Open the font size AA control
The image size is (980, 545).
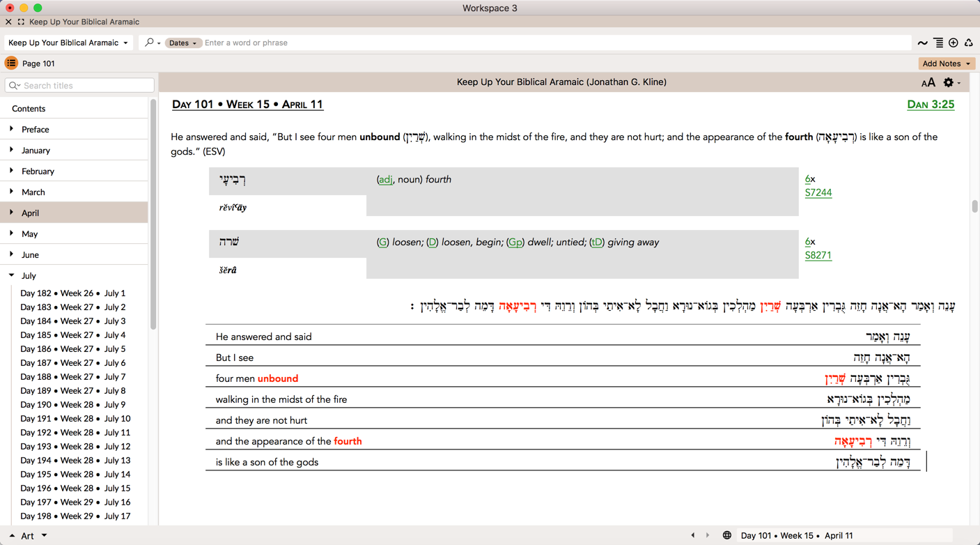tap(928, 83)
